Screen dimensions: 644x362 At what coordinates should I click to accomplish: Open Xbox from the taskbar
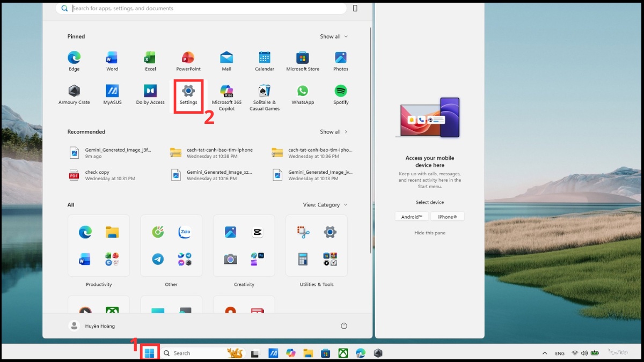[343, 353]
